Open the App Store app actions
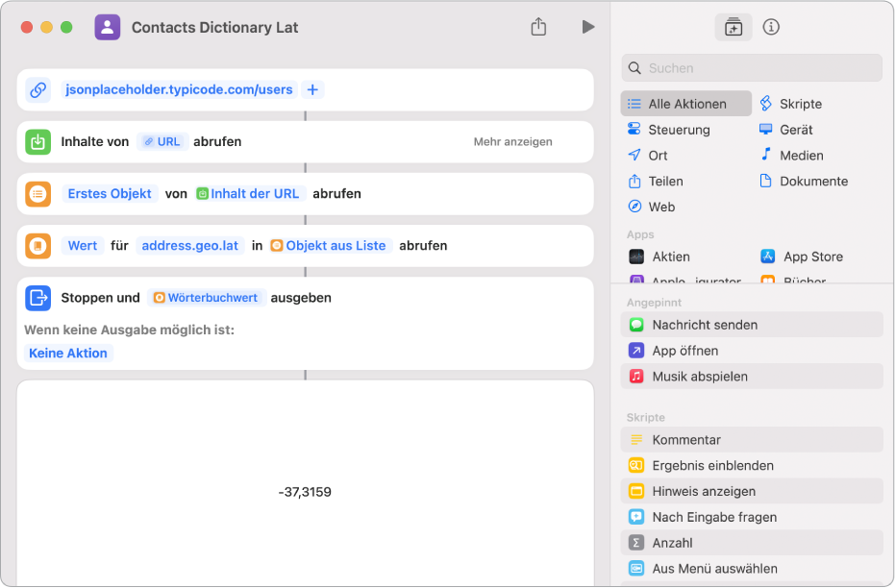This screenshot has height=588, width=895. (802, 257)
